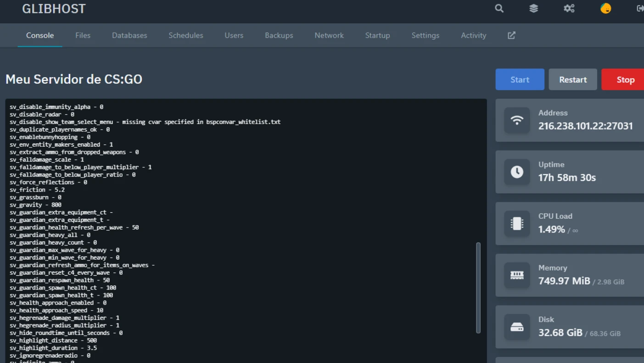
Task: Click the logout icon in header
Action: [x=640, y=8]
